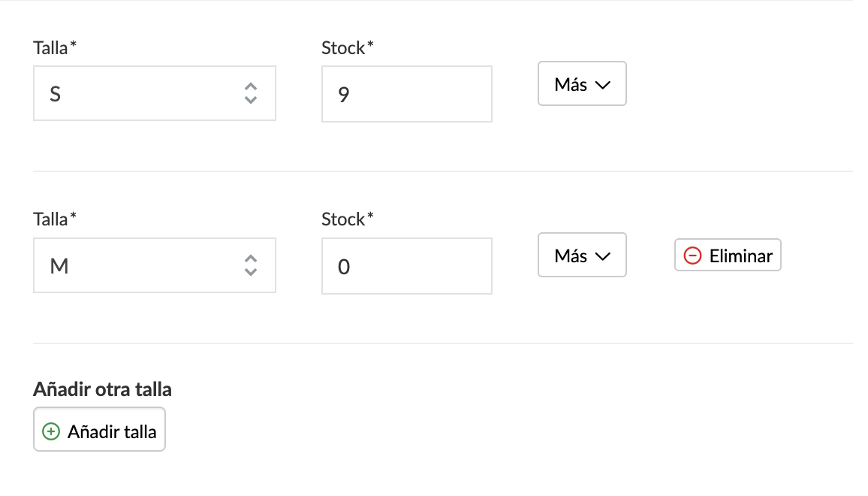Click the up-down arrows on the S size selector
868x496 pixels.
click(251, 93)
